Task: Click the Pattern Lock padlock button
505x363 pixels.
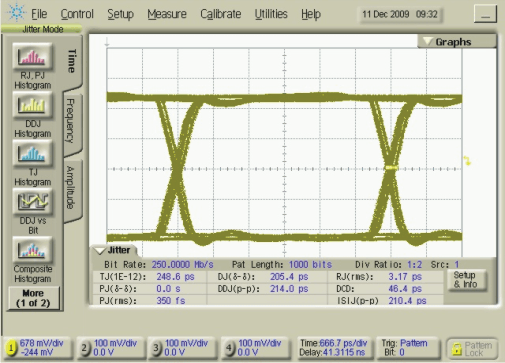Action: pos(472,349)
